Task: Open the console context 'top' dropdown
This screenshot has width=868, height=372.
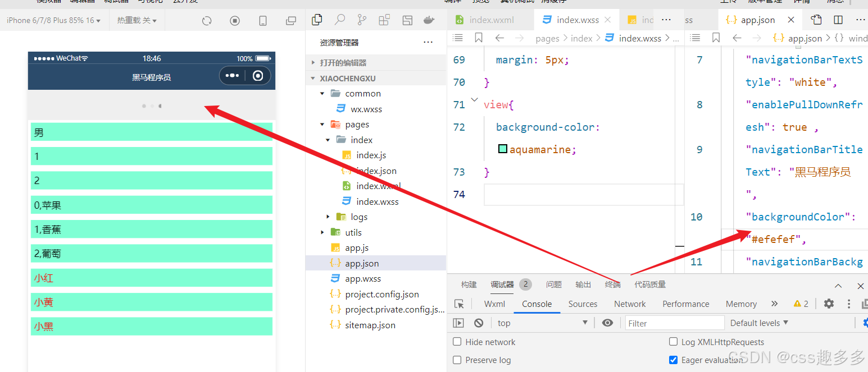Action: (x=542, y=323)
